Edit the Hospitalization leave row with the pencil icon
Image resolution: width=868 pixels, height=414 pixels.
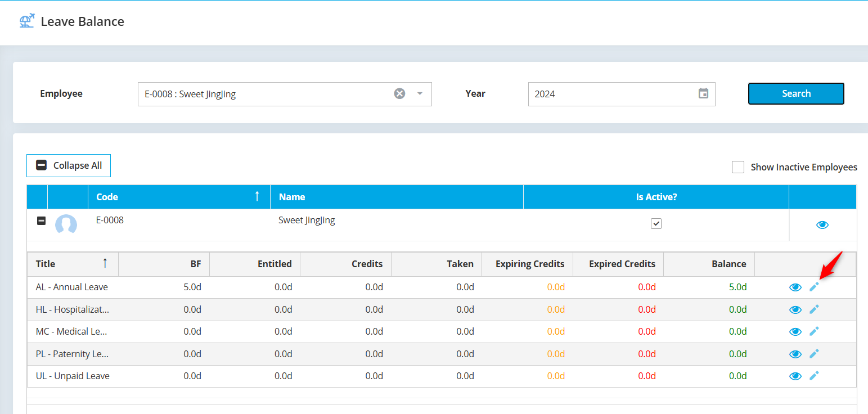click(814, 309)
